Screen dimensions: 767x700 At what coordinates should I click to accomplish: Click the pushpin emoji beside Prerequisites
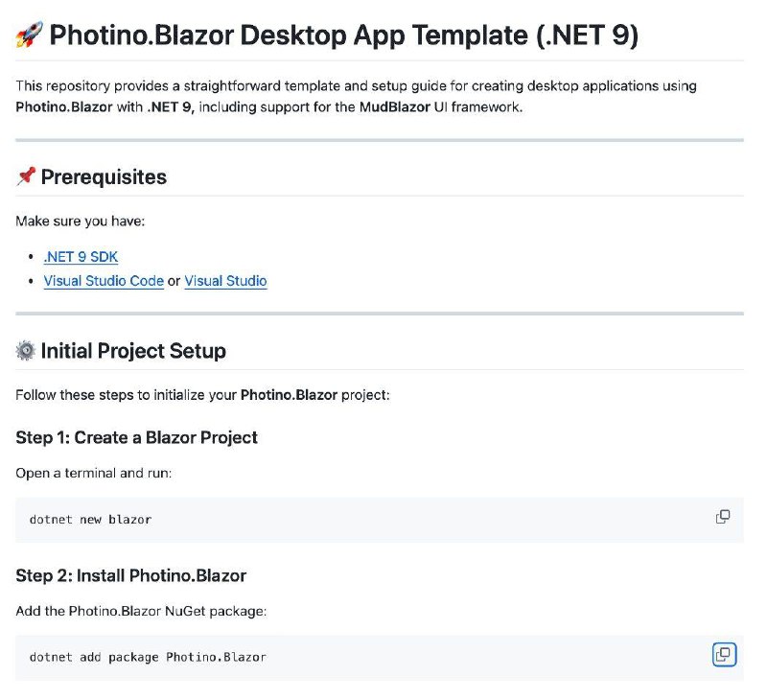[x=26, y=176]
